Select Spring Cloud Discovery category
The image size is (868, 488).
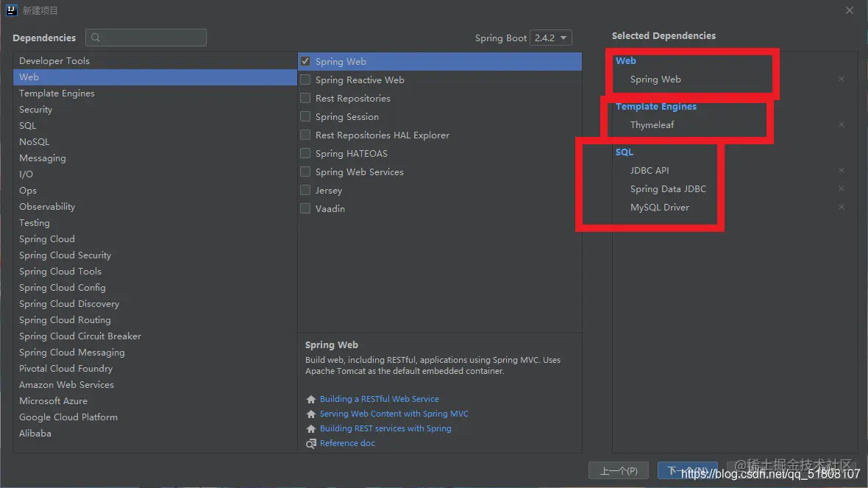[x=155, y=303]
